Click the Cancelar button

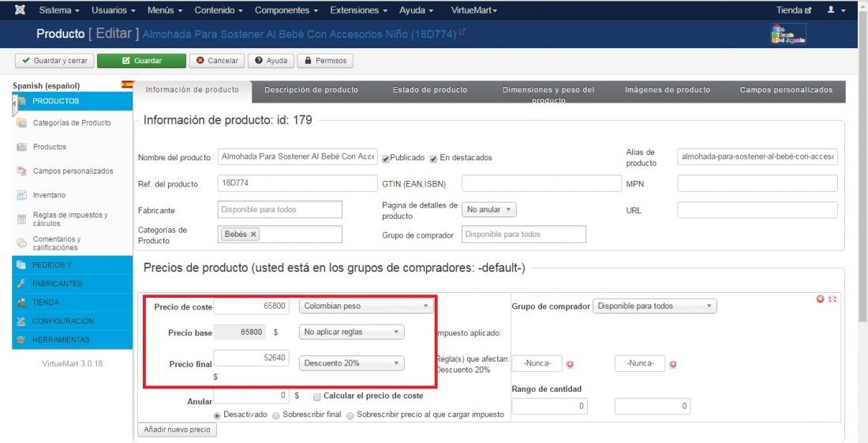pos(217,61)
